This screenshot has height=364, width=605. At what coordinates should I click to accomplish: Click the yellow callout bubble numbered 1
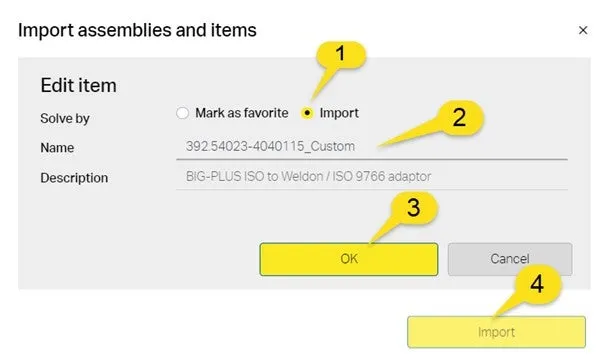[340, 54]
